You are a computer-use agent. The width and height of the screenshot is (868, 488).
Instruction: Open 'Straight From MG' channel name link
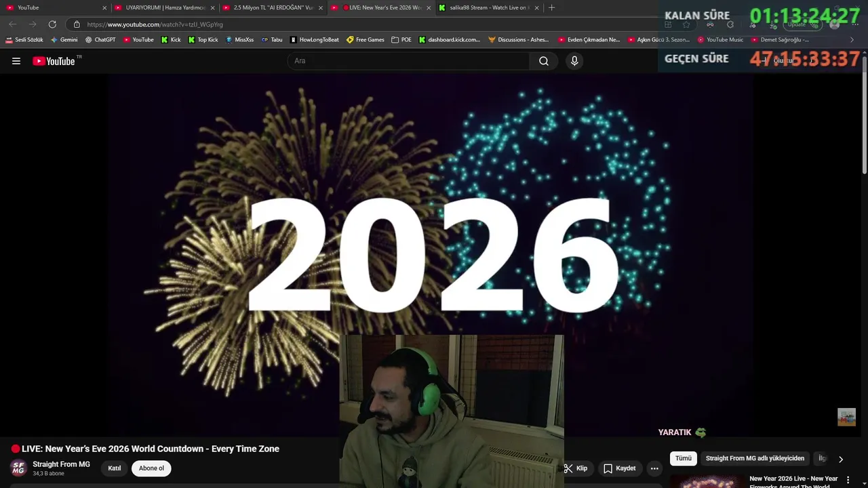pos(61,464)
